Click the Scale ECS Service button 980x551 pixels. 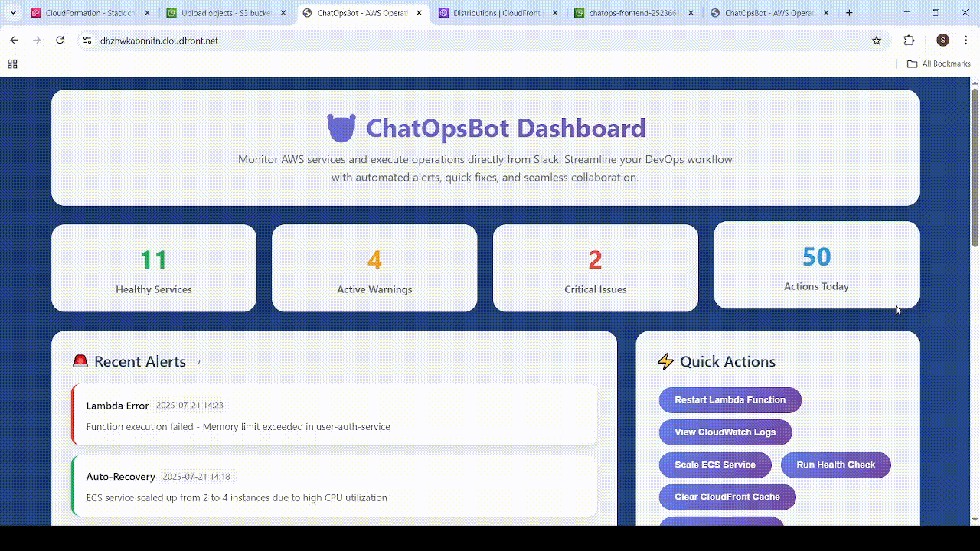[x=714, y=465]
